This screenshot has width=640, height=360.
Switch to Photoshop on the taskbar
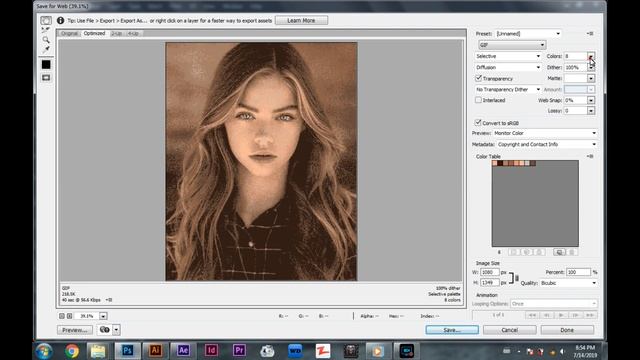coord(127,351)
